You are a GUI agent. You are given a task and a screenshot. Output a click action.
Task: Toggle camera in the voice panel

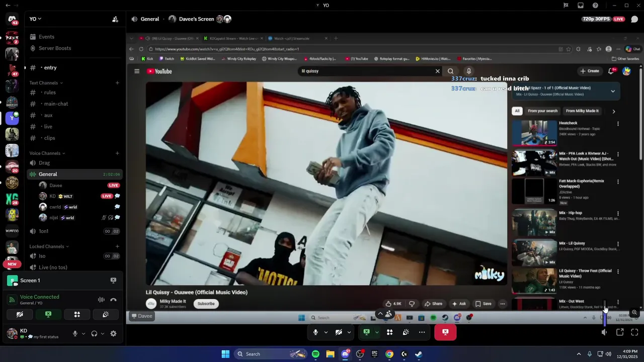[20, 314]
